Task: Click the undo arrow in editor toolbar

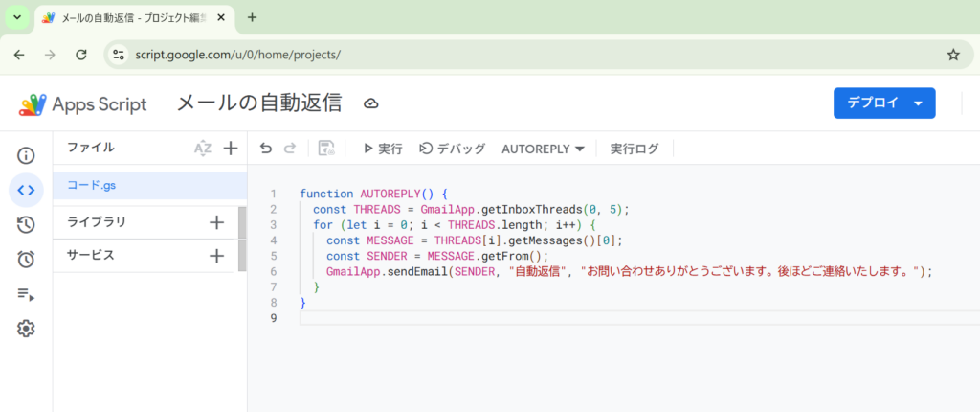Action: [x=266, y=149]
